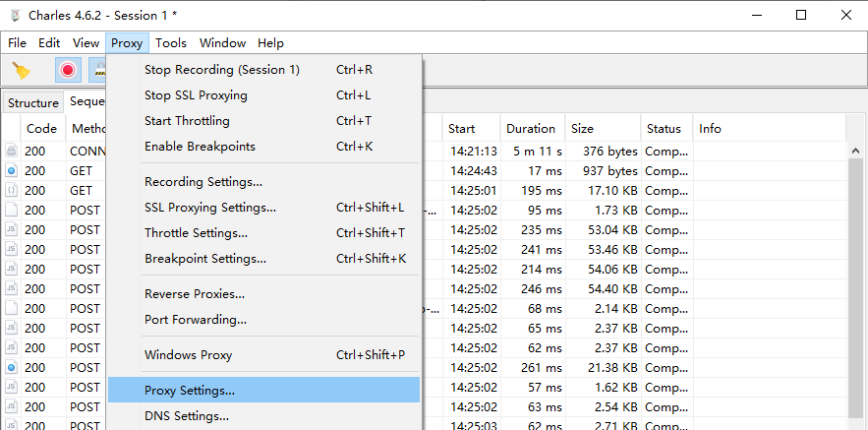Sort by the Code column header

click(43, 129)
